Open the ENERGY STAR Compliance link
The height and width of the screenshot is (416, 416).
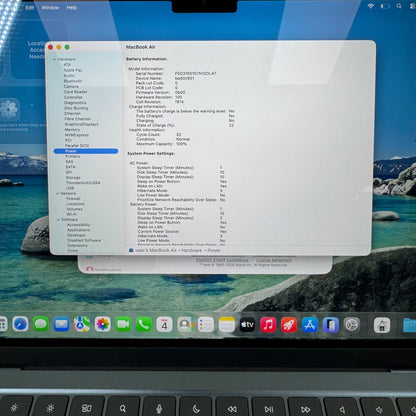tap(222, 260)
